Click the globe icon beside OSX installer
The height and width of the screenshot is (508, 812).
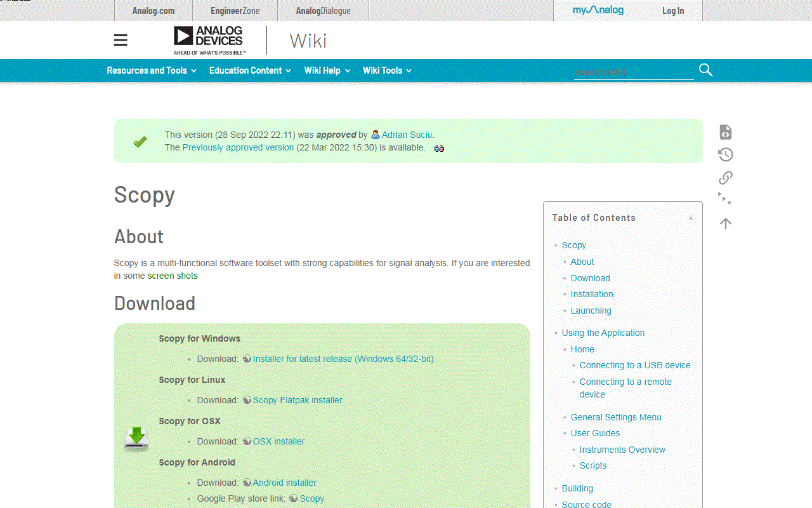(x=247, y=441)
